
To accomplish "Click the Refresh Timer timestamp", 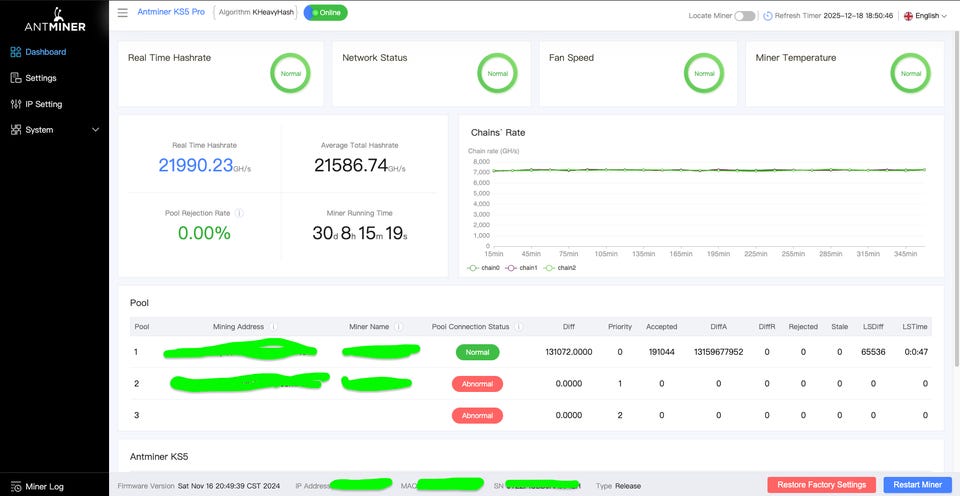I will click(858, 16).
